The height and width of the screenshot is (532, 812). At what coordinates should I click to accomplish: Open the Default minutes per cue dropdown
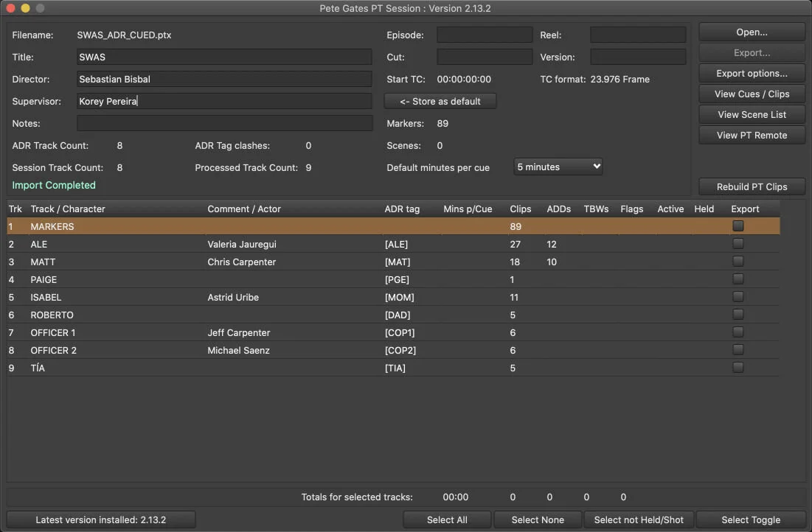pyautogui.click(x=558, y=167)
